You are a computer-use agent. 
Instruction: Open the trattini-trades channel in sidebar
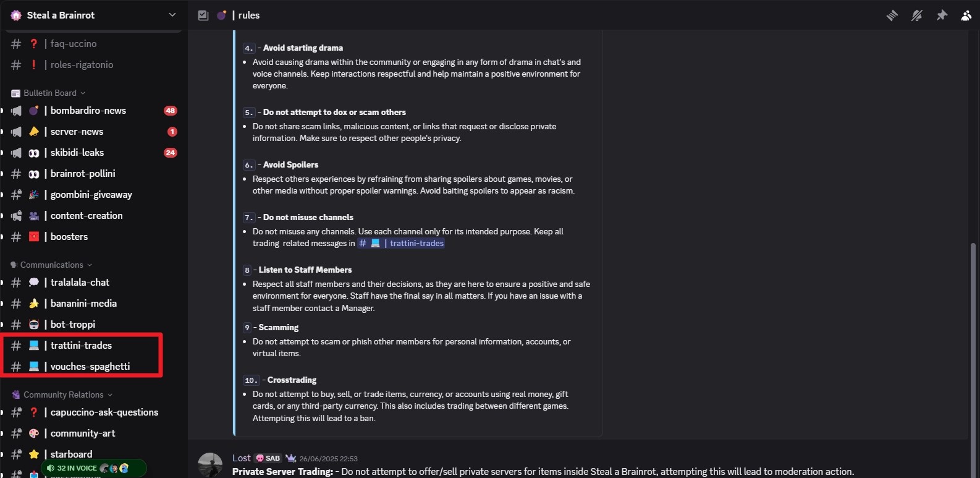(x=81, y=346)
